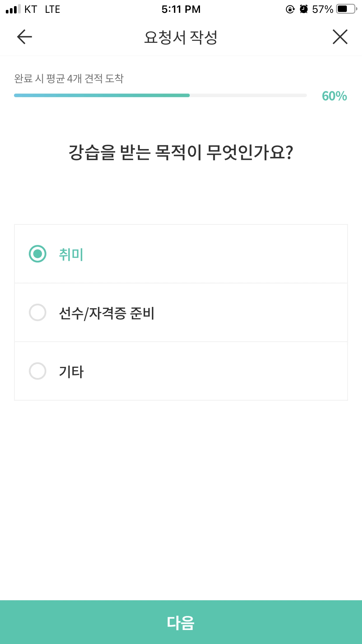Tap the KT LTE carrier label
This screenshot has height=644, width=362.
(x=42, y=9)
